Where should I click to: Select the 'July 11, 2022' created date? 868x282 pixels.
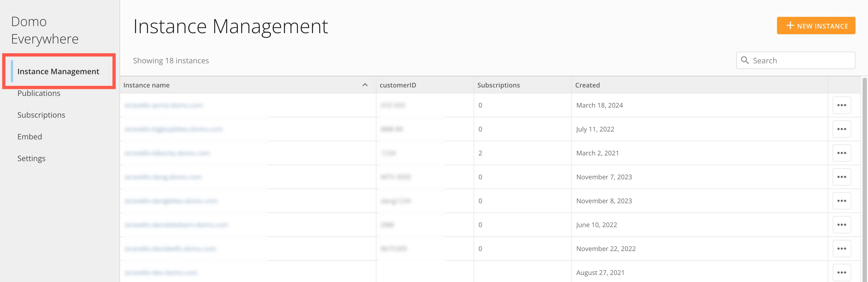595,129
